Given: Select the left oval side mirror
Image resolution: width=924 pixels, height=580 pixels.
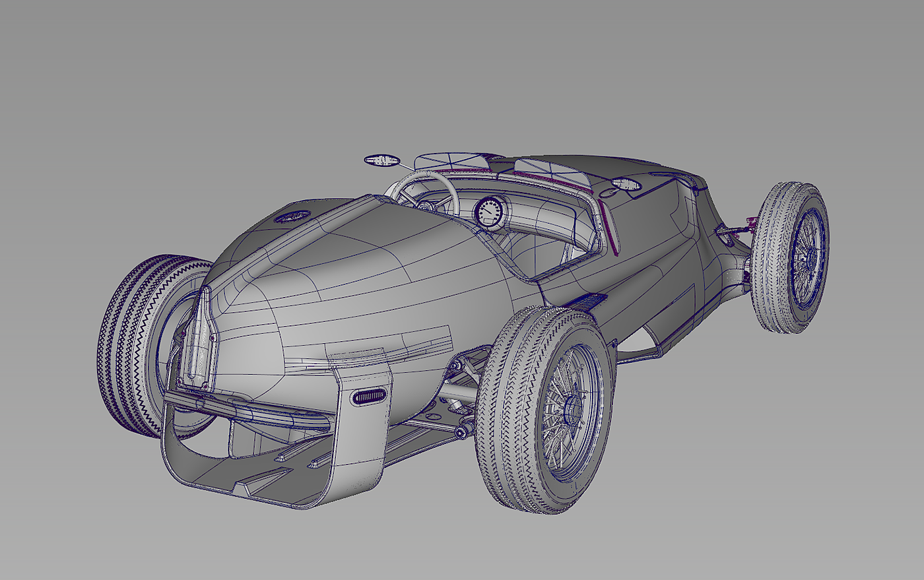Looking at the screenshot, I should pos(381,160).
